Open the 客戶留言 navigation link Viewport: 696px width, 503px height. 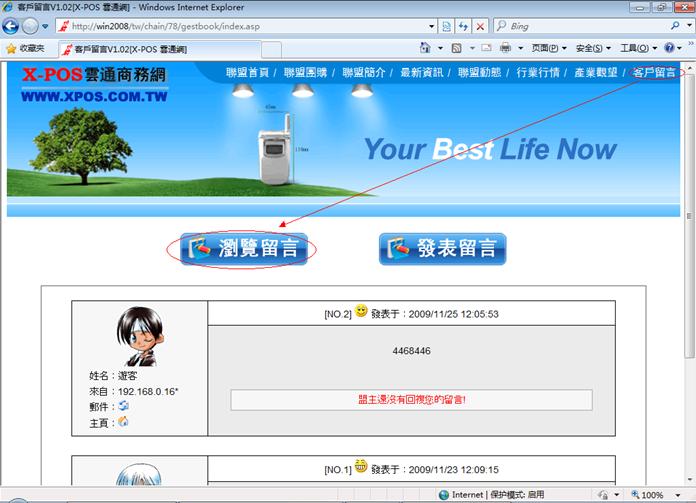tap(656, 73)
